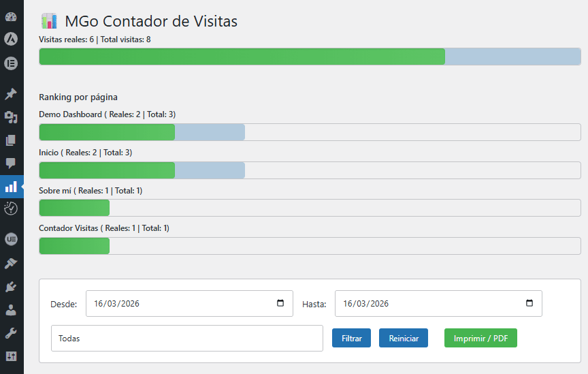Open the Astra theme menu icon
Image resolution: width=588 pixels, height=374 pixels.
click(x=11, y=40)
